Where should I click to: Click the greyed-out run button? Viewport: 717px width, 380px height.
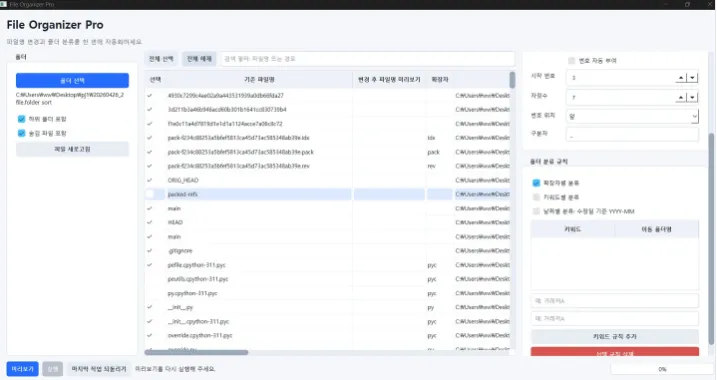click(x=53, y=369)
